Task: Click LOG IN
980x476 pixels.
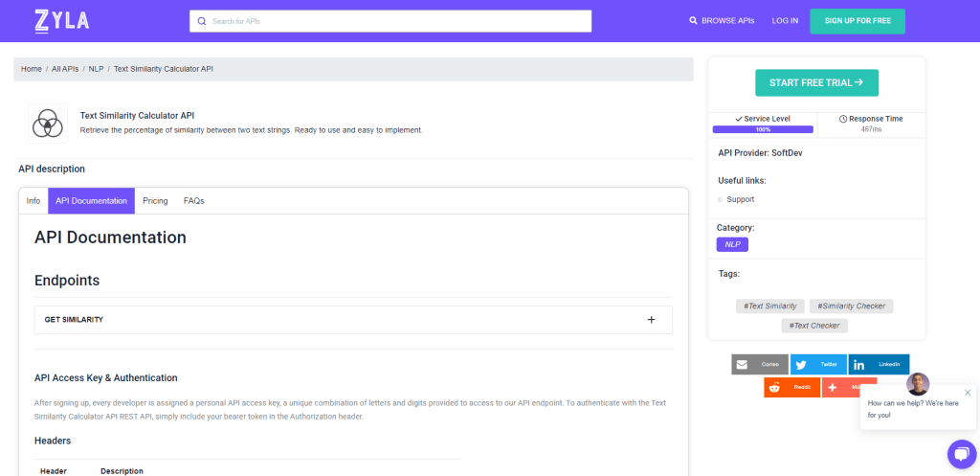Action: tap(785, 21)
